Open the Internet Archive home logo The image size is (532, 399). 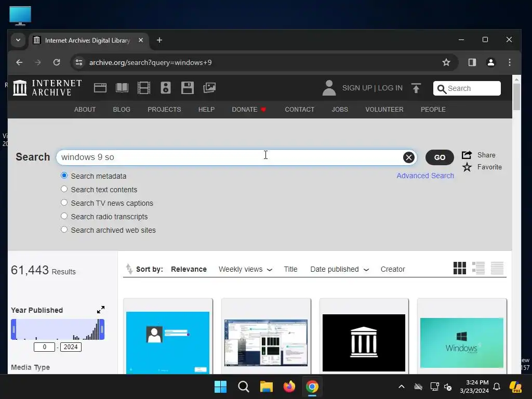click(47, 88)
